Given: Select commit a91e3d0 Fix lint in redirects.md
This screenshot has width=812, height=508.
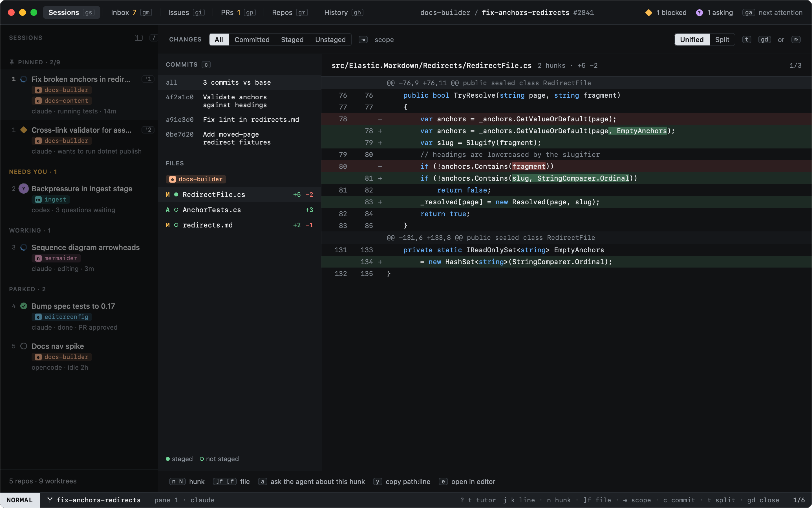Looking at the screenshot, I should click(239, 120).
